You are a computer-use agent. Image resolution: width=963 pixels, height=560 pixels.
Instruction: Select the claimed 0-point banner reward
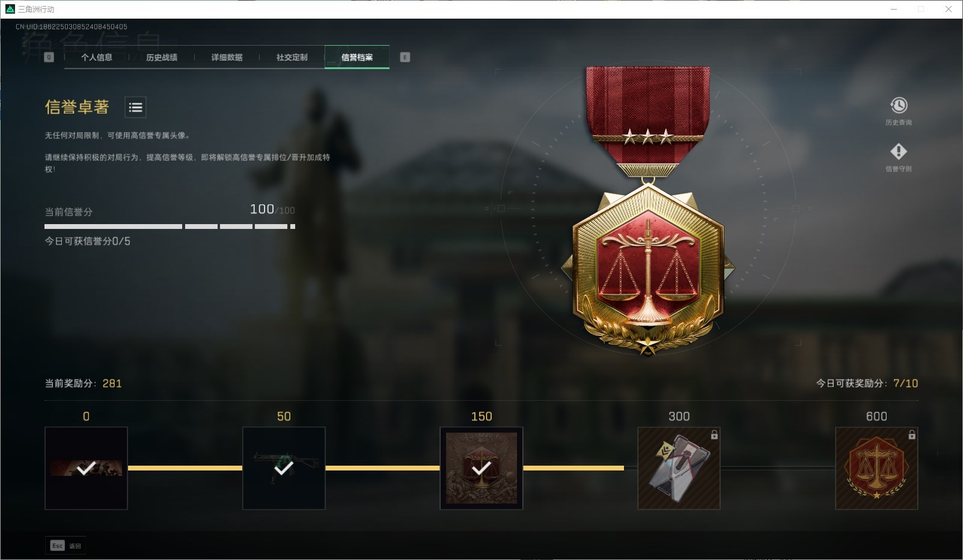click(86, 468)
